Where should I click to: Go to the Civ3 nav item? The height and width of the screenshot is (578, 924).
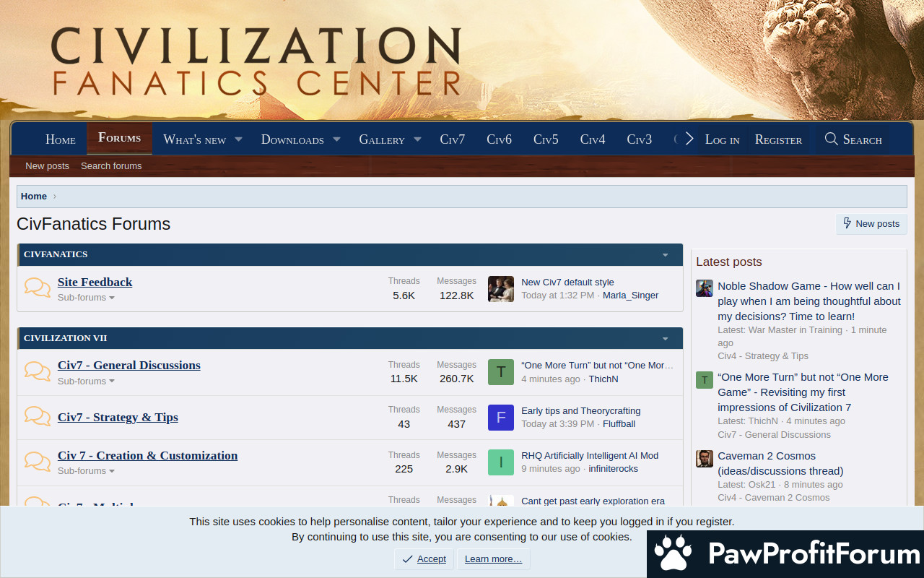[x=640, y=139]
